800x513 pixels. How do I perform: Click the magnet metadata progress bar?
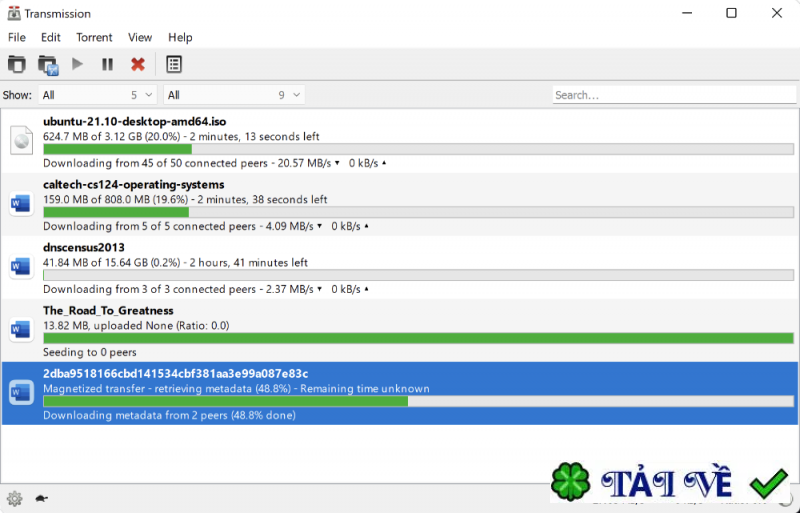point(418,401)
